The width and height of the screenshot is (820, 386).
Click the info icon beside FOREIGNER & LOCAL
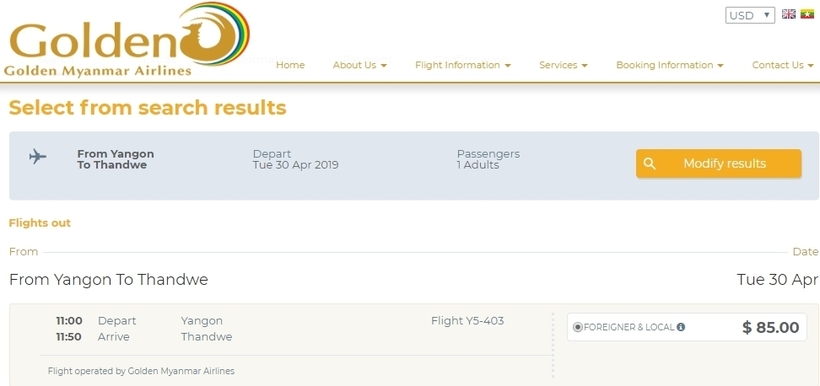pos(680,327)
